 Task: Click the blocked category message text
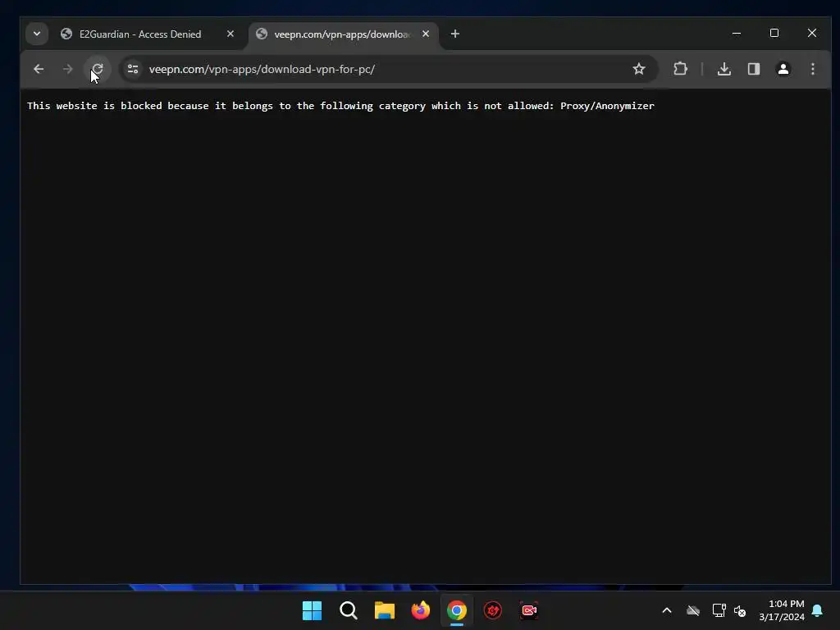coord(340,106)
